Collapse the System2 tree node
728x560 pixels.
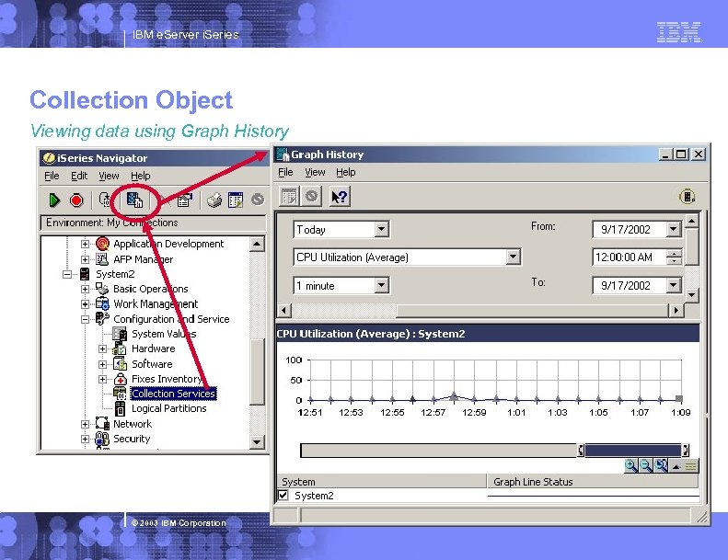[67, 274]
